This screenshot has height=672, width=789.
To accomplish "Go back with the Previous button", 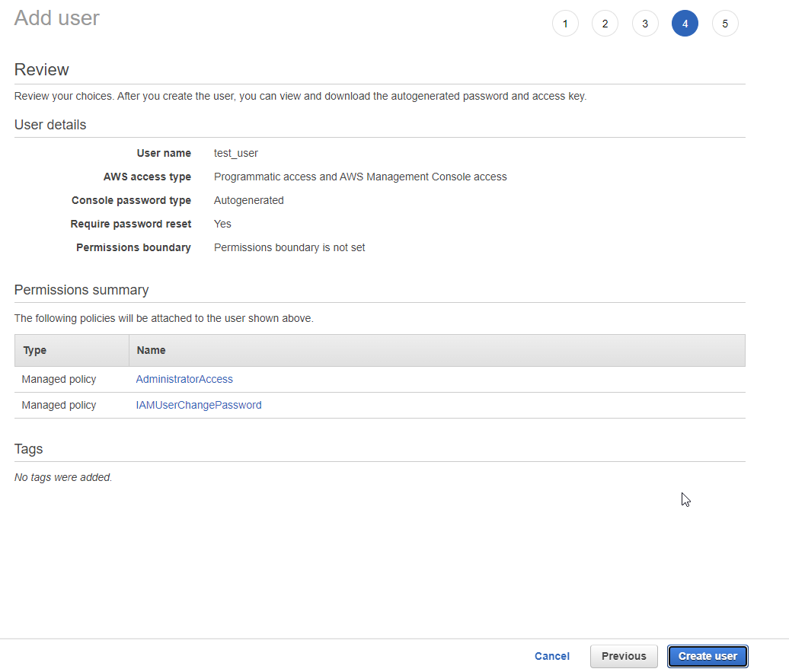I will (624, 656).
